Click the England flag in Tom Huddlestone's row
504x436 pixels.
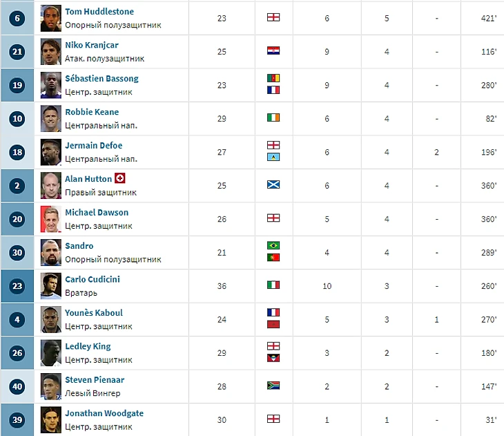point(273,17)
